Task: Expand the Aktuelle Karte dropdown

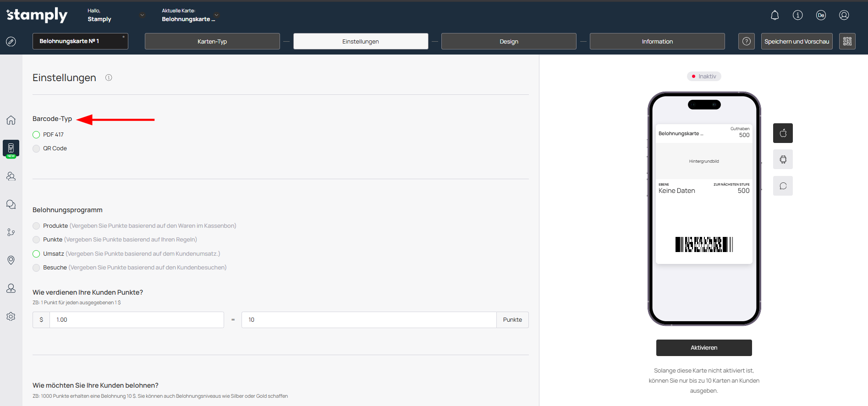Action: pyautogui.click(x=216, y=15)
